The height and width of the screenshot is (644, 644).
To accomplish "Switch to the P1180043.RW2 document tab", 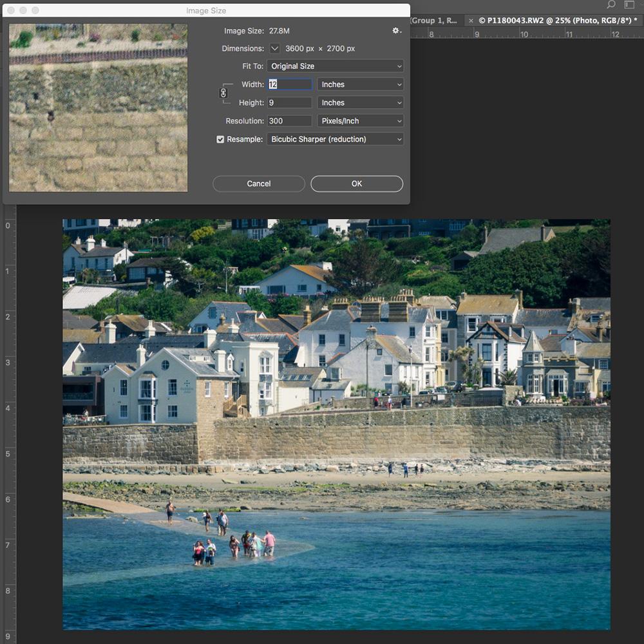I will [x=558, y=21].
